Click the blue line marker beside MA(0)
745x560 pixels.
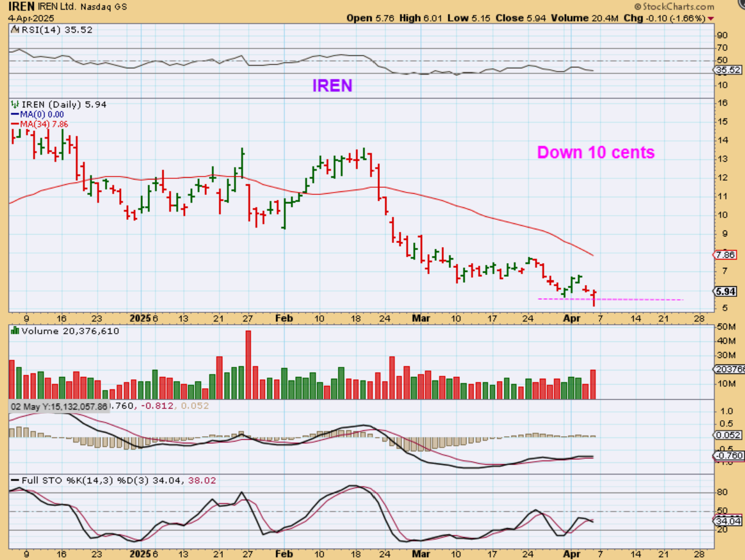point(15,114)
